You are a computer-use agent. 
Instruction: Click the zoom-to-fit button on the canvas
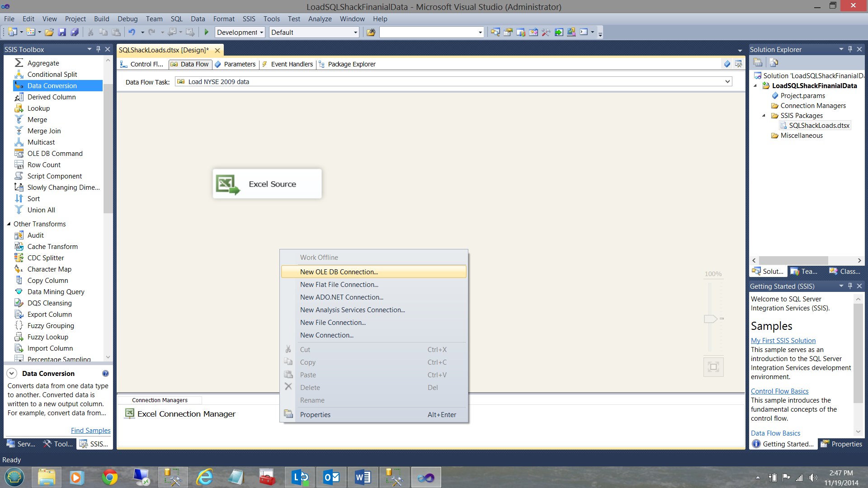pyautogui.click(x=713, y=367)
